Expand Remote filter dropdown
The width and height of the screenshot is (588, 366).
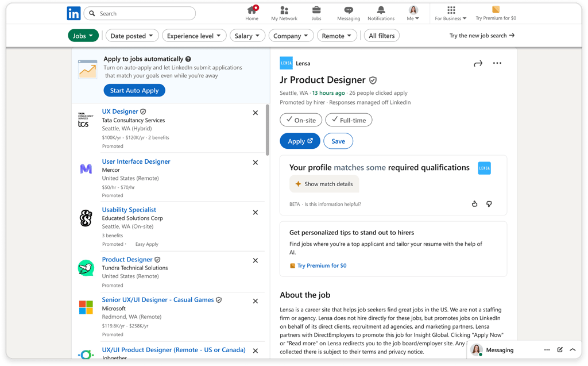tap(336, 36)
